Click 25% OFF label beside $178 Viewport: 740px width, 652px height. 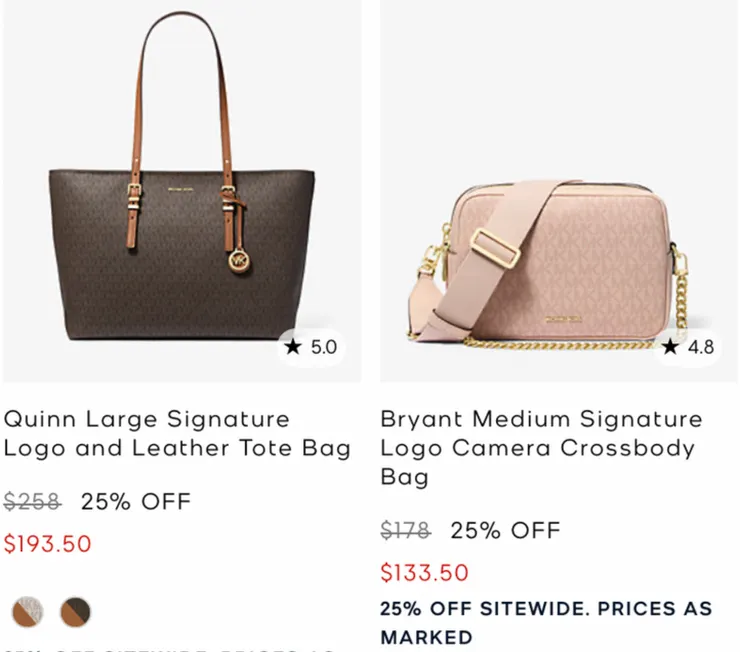click(504, 530)
